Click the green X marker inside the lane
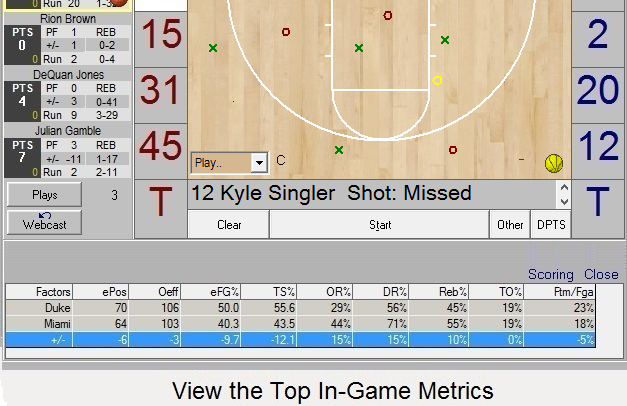627x406 pixels. (x=359, y=48)
